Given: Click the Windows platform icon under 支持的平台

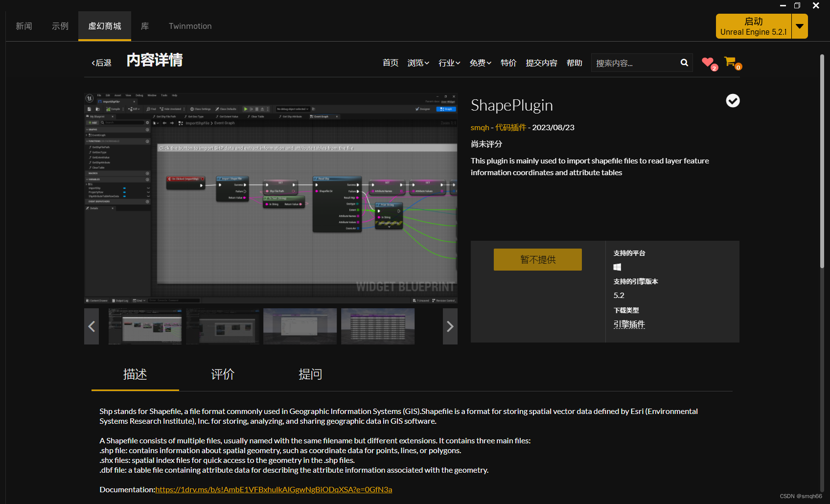Looking at the screenshot, I should 617,267.
